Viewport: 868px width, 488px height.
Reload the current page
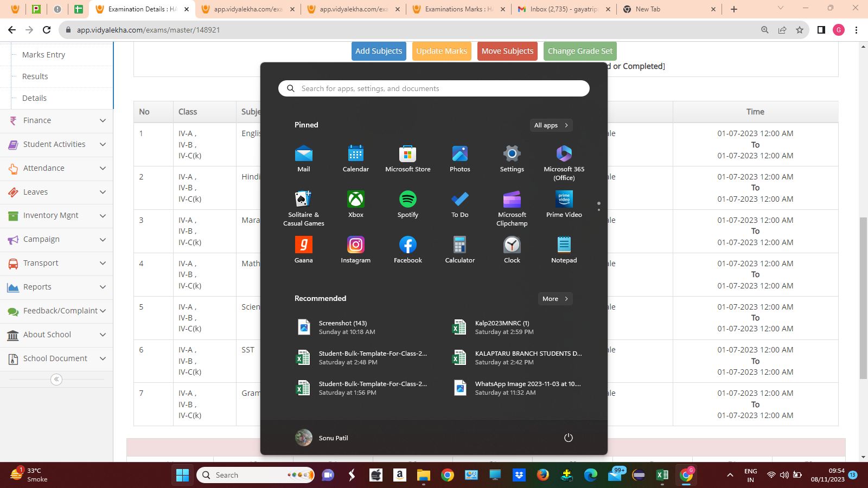click(47, 30)
